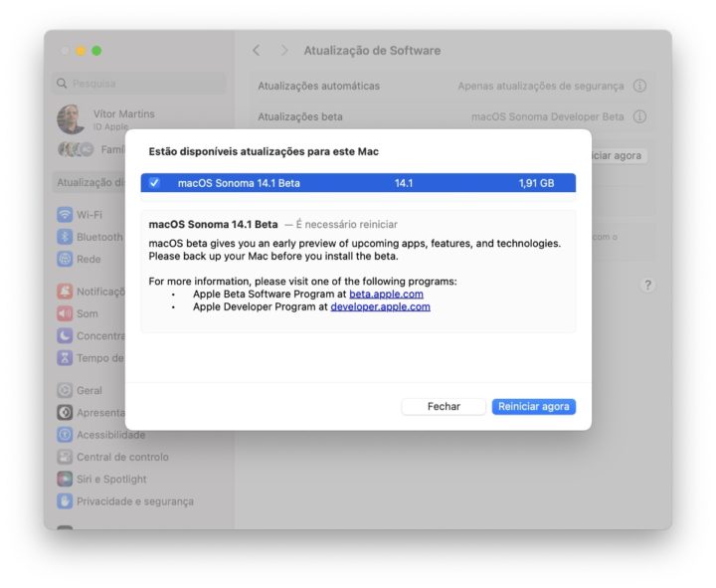Screen dimensions: 716x588
Task: Click the green zoom window button
Action: pyautogui.click(x=96, y=51)
